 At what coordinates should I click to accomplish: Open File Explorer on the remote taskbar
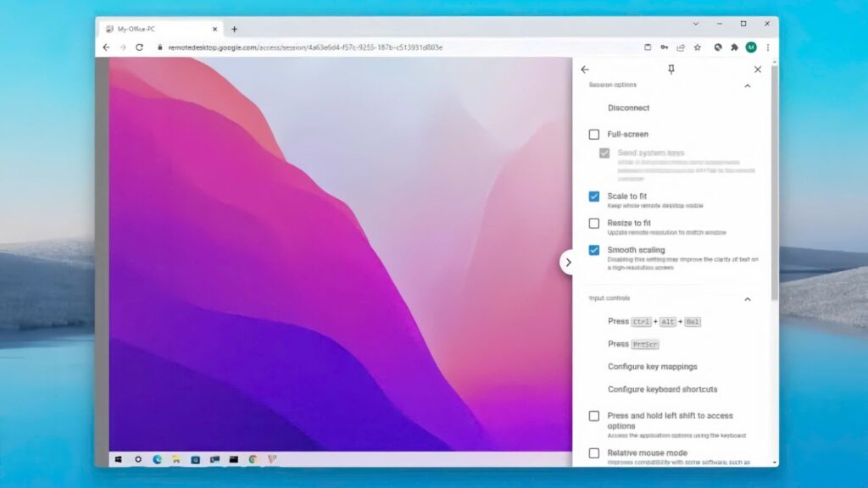coord(176,459)
